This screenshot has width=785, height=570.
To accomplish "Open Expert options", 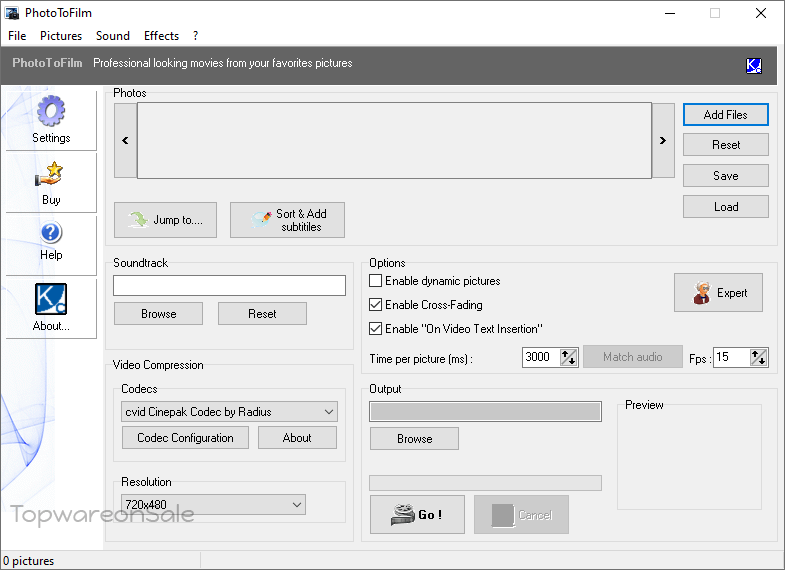I will (718, 293).
